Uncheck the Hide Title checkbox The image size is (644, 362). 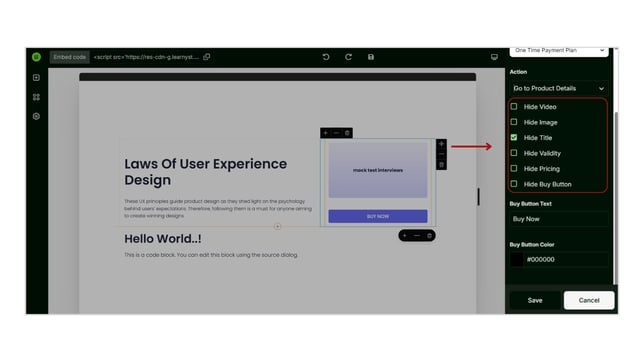pos(514,137)
